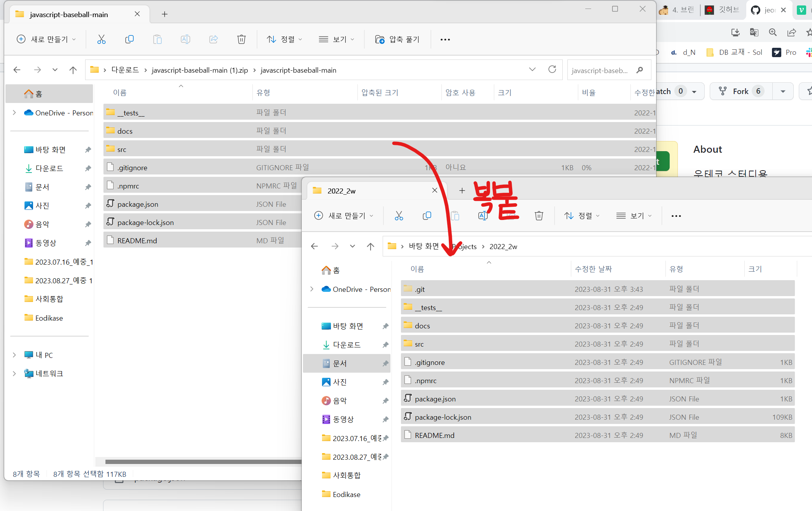
Task: Go up one folder in javascript-baseball-main window
Action: tap(73, 70)
